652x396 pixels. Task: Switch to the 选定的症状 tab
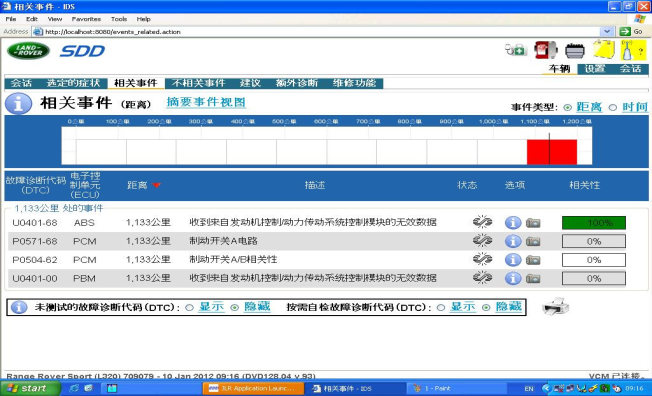coord(73,83)
